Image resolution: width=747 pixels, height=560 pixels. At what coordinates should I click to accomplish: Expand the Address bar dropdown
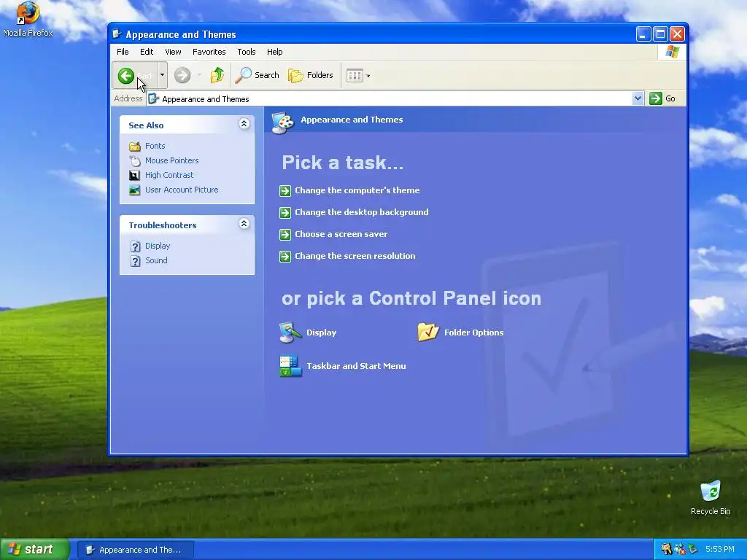tap(638, 98)
